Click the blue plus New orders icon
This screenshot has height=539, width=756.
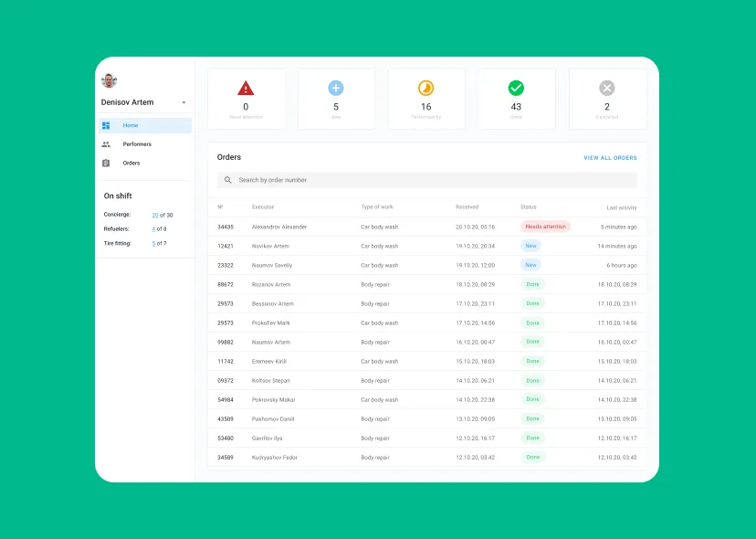(x=336, y=88)
